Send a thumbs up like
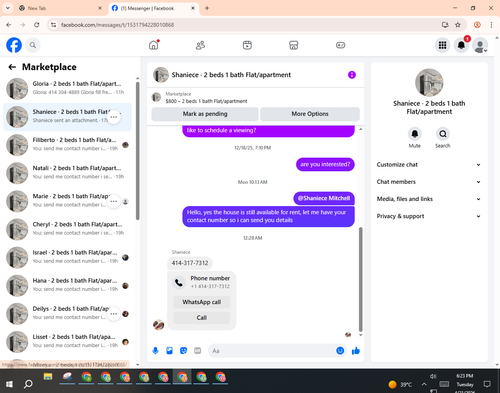The height and width of the screenshot is (393, 500). [356, 351]
